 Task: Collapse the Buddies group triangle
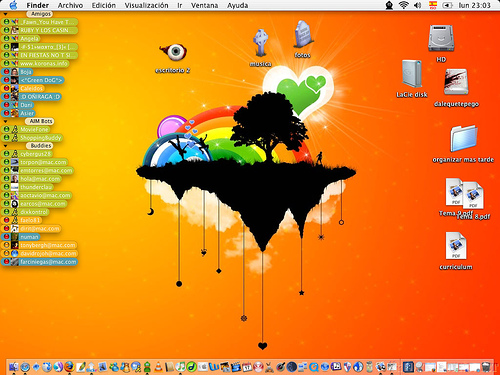click(x=5, y=146)
